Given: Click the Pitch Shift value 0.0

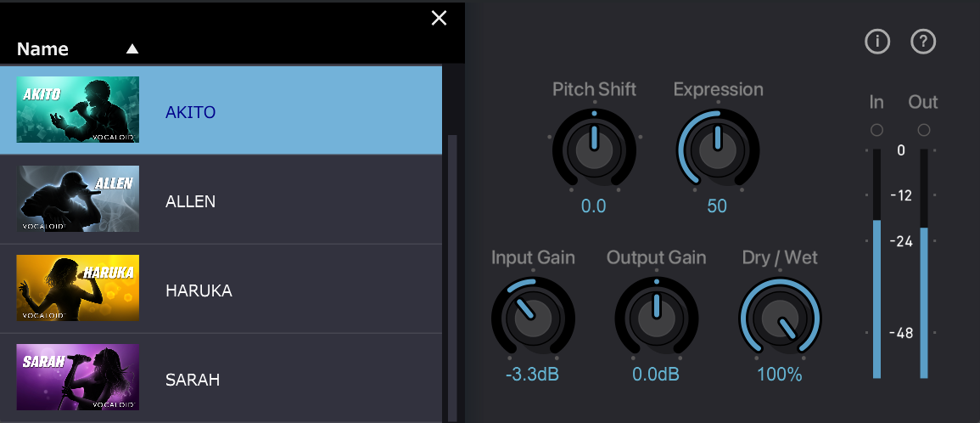Looking at the screenshot, I should click(593, 206).
